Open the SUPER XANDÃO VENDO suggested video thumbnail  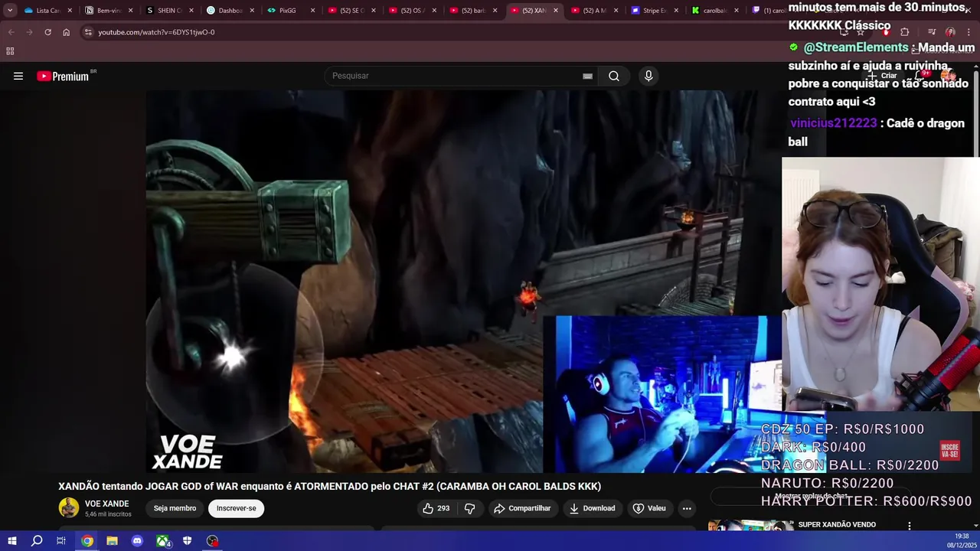[750, 526]
